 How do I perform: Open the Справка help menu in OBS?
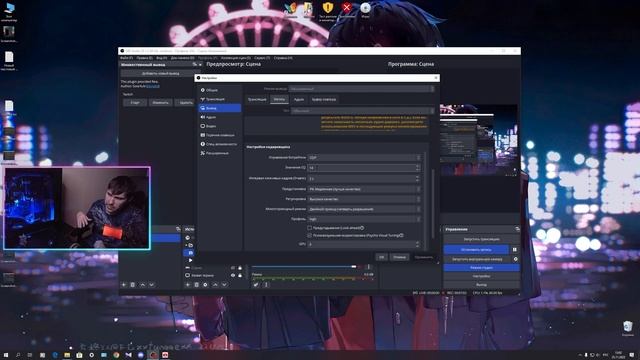click(283, 58)
